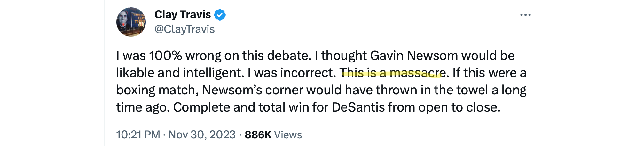Open Clay Travis's profile picture
644x146 pixels.
coord(131,22)
